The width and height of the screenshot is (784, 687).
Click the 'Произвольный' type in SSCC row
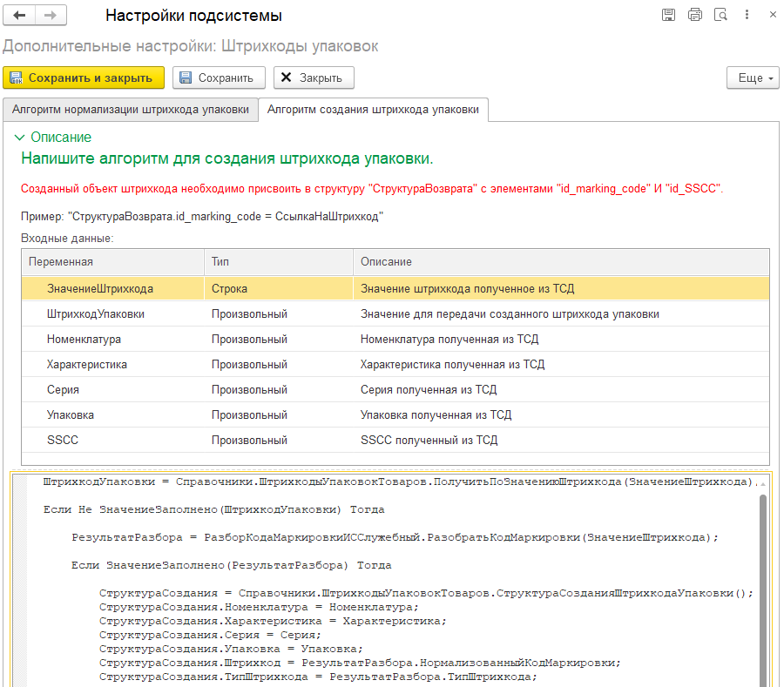pos(279,441)
